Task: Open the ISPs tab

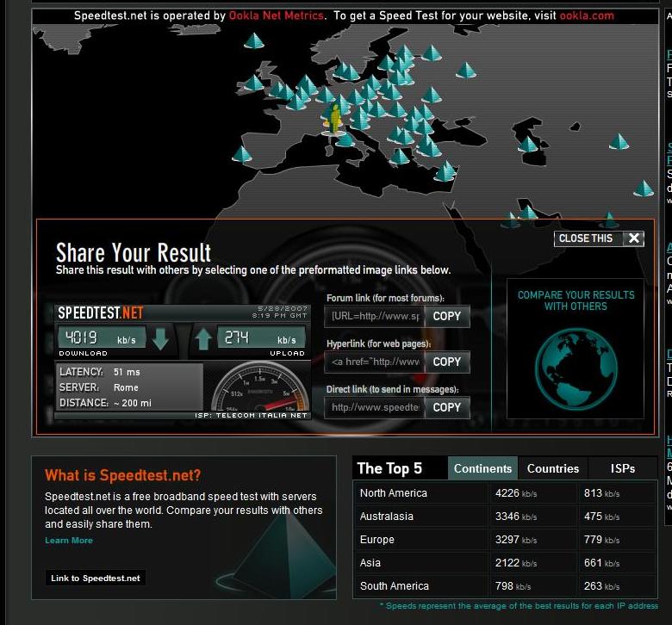Action: [x=623, y=468]
